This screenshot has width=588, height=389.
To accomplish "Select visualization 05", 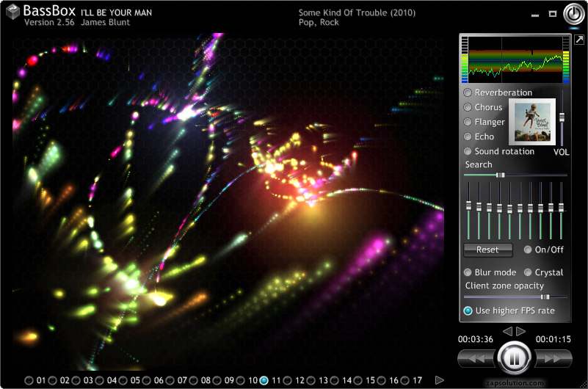I will 123,380.
